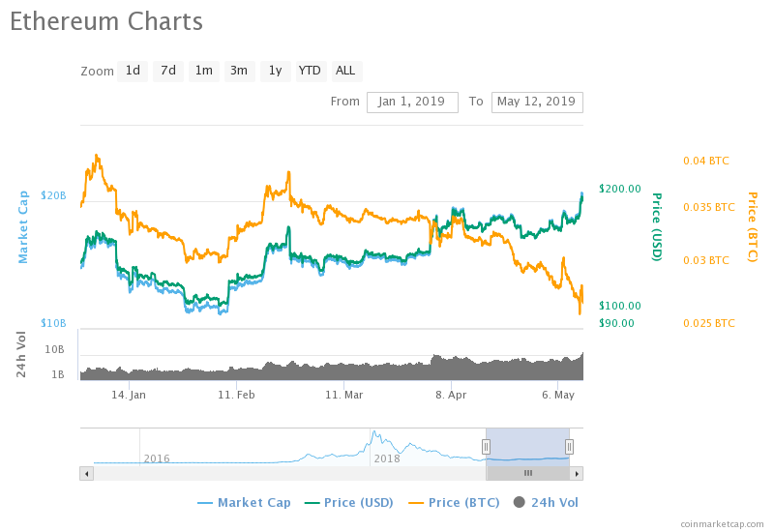Click the 0.03 BTC axis value
Viewport: 774px width, 532px height.
706,260
